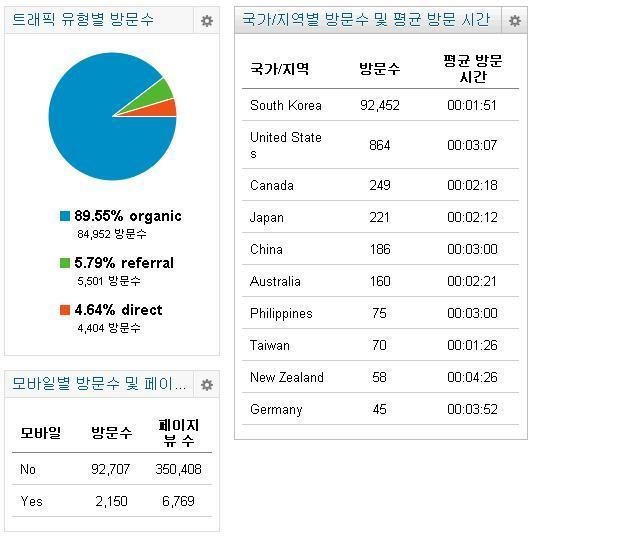Click Canada's 00:02:18 average time
This screenshot has height=542, width=625.
tap(472, 185)
